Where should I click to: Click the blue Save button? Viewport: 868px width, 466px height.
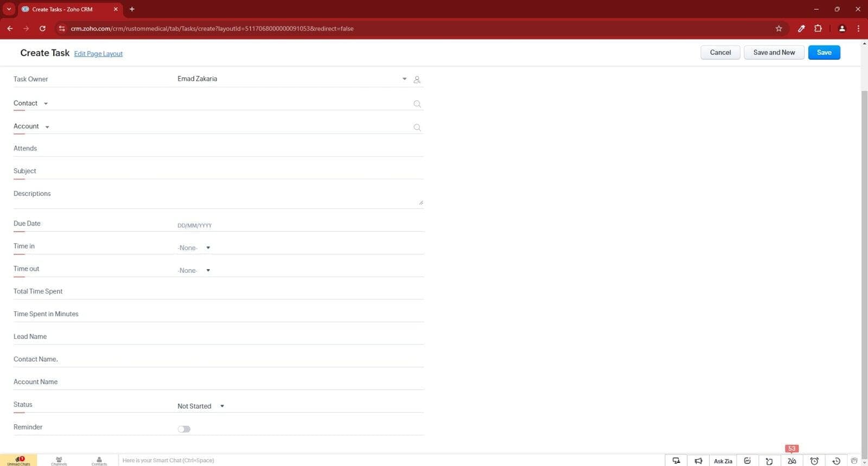coord(824,53)
